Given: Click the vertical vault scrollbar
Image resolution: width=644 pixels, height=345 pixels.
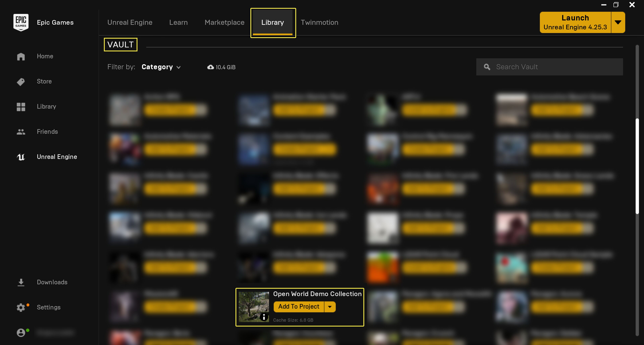Looking at the screenshot, I should [637, 166].
